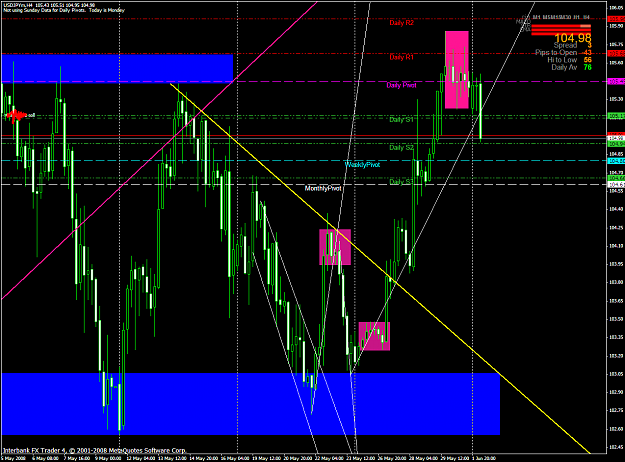Click the 5 May 2008 date label
Image resolution: width=625 pixels, height=462 pixels.
point(14,458)
